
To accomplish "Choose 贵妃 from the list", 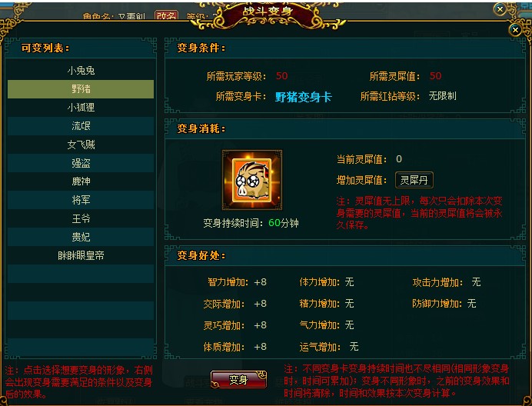I will [81, 237].
